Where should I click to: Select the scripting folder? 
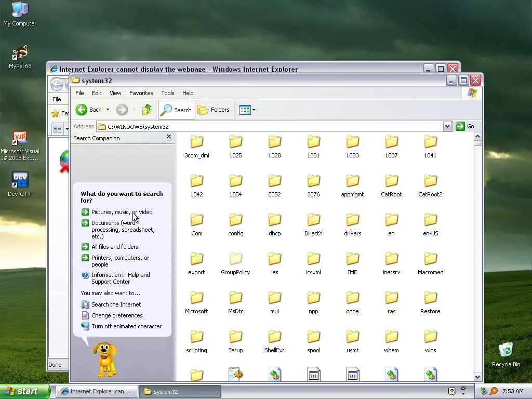point(197,342)
